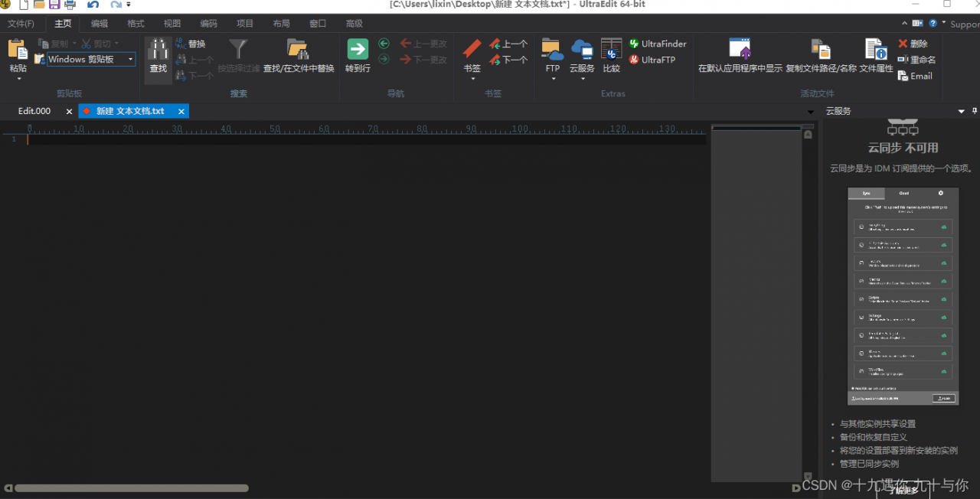Close the 新建 文本文档.txt tab
Screen dimensions: 980x499
click(x=181, y=111)
